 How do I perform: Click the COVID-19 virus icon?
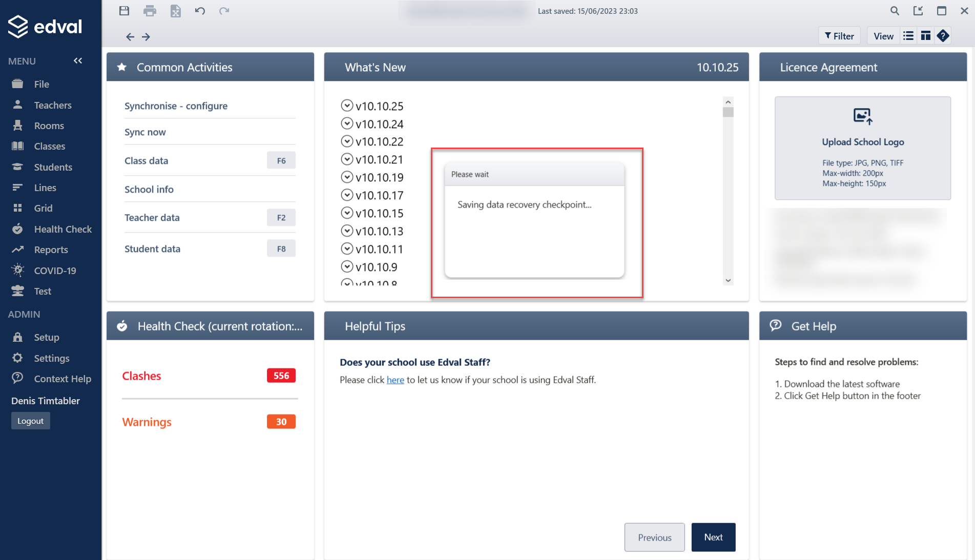(x=17, y=270)
